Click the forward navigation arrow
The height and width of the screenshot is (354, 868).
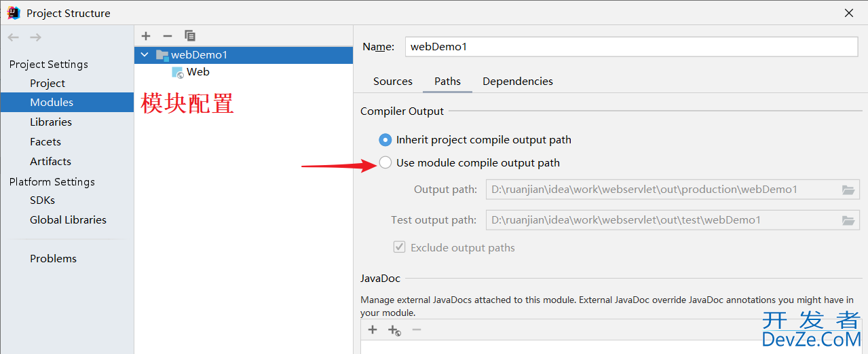[x=35, y=37]
